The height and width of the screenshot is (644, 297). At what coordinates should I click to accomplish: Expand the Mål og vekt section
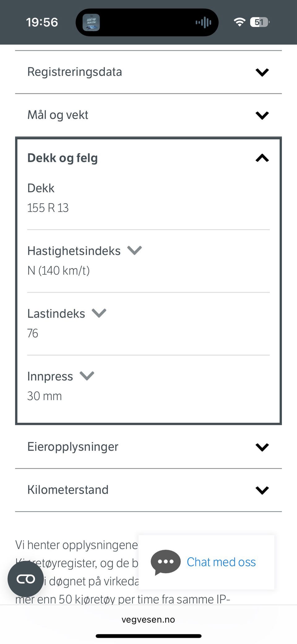(x=262, y=115)
